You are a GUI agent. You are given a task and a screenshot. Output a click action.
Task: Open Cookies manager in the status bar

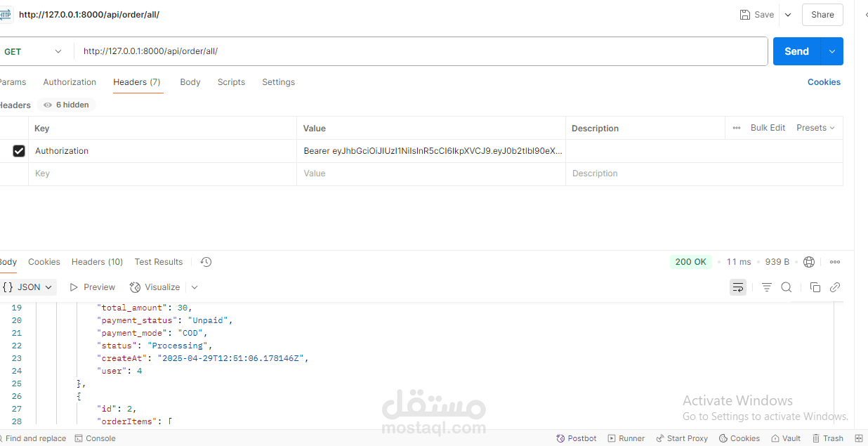[x=739, y=438]
